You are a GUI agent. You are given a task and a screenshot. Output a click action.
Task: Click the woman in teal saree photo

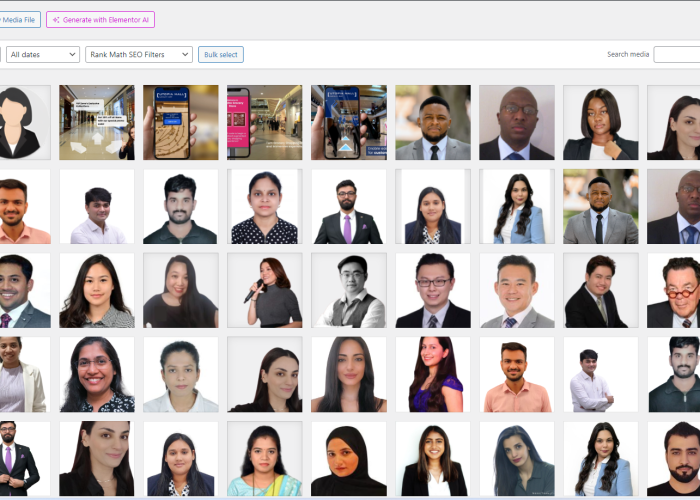pyautogui.click(x=265, y=458)
